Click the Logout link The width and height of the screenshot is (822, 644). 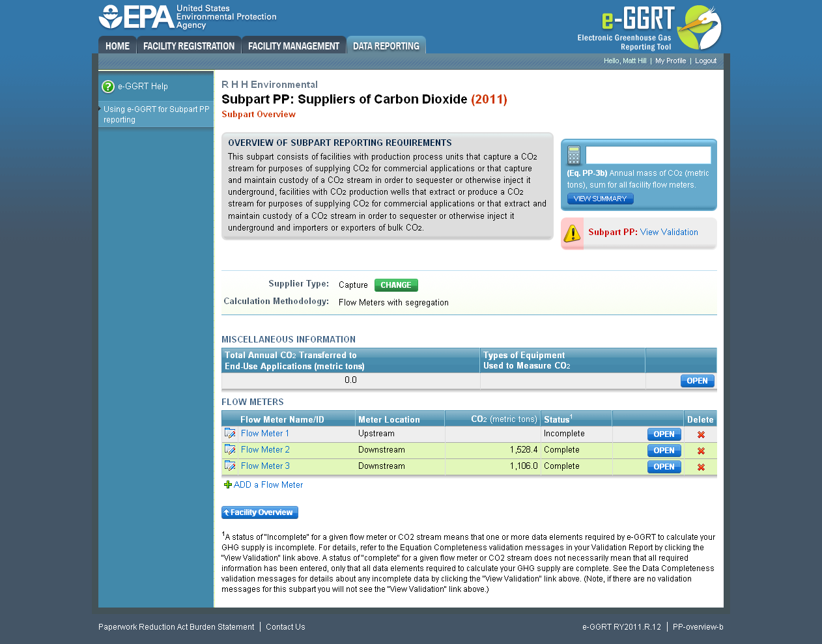tap(705, 61)
